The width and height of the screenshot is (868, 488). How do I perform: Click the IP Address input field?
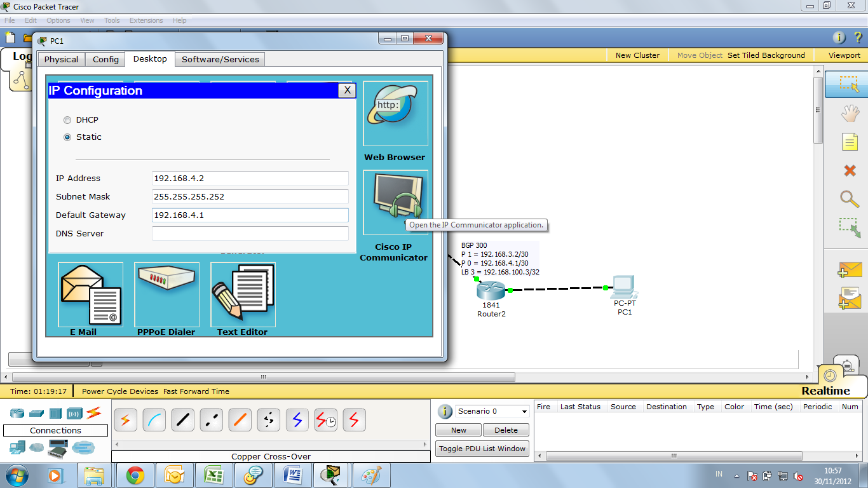[250, 179]
